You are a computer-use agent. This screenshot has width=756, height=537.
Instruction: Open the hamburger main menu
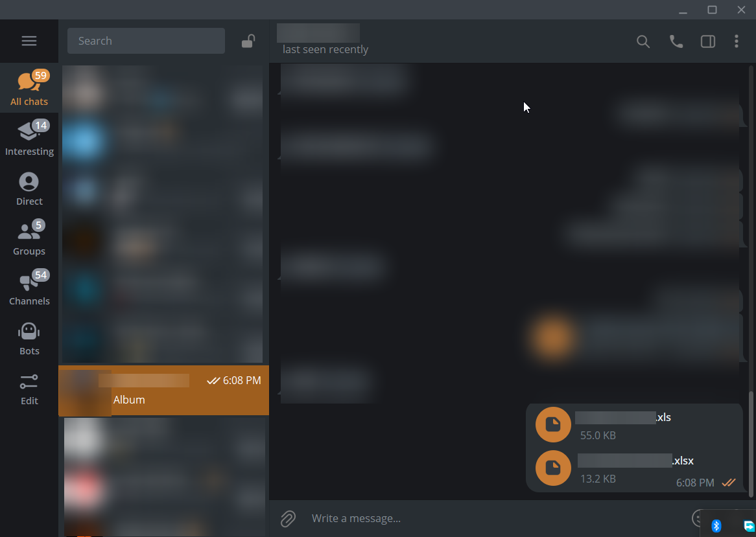[29, 41]
